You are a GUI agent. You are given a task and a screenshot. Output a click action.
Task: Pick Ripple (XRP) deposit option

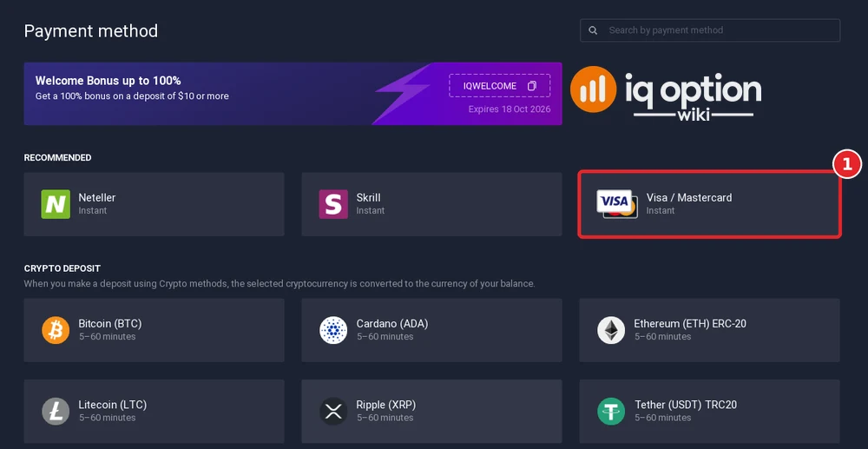[431, 412]
